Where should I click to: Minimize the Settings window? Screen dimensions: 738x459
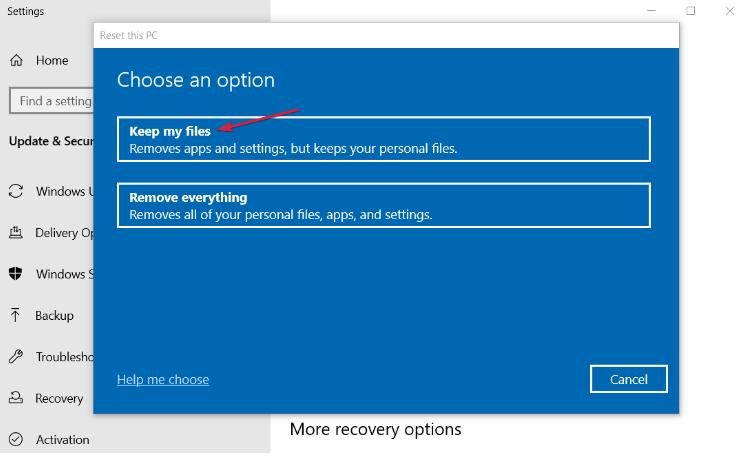pos(651,10)
